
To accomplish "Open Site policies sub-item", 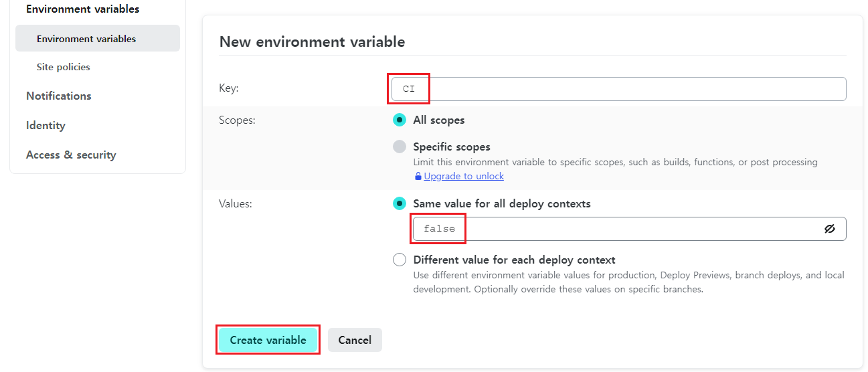I will [64, 67].
